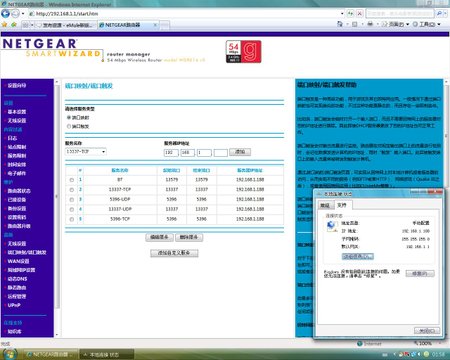Switch to the NETGEAR router browser tab
This screenshot has width=450, height=360.
point(128,25)
